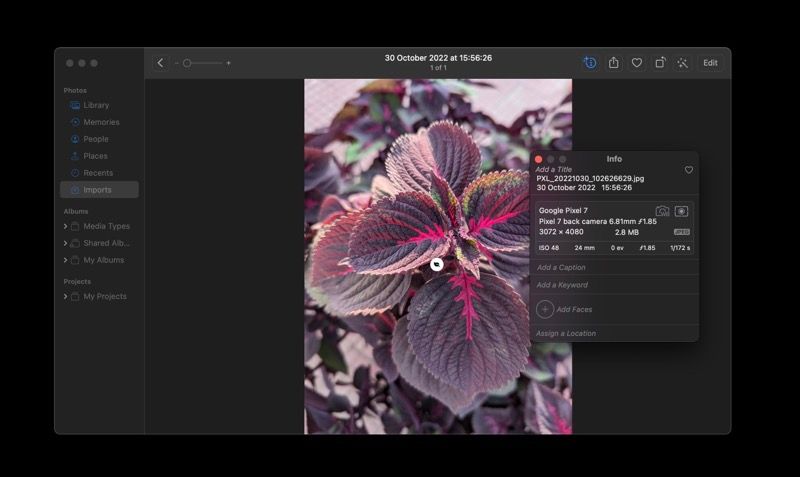Screen dimensions: 800x477
Task: Select Places in the sidebar
Action: (95, 156)
